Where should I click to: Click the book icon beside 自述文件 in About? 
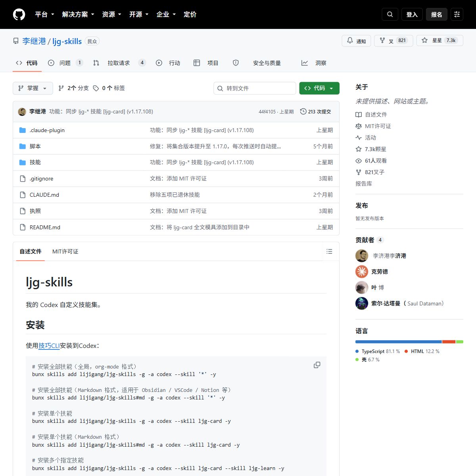(x=359, y=115)
